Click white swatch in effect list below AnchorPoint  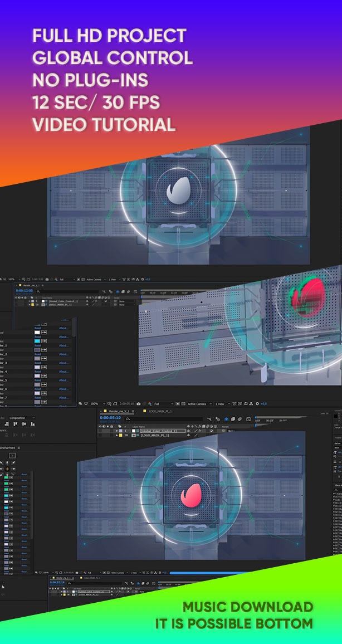tap(6, 501)
